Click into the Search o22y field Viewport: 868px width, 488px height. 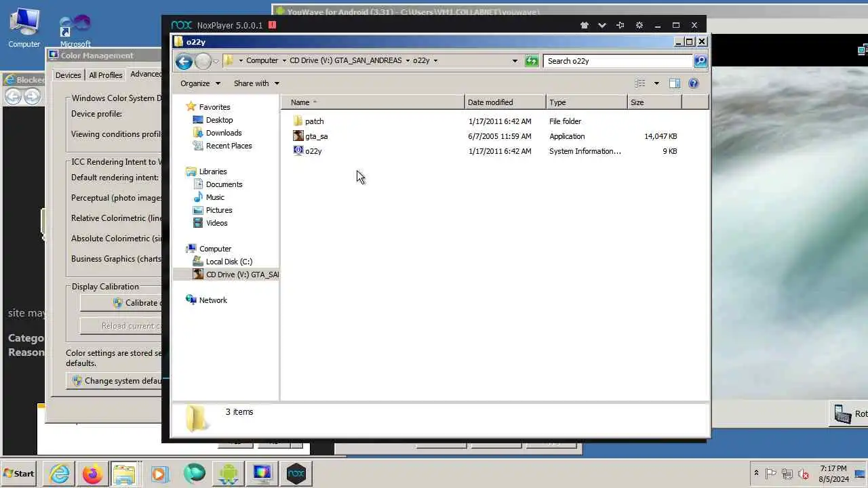tap(618, 61)
